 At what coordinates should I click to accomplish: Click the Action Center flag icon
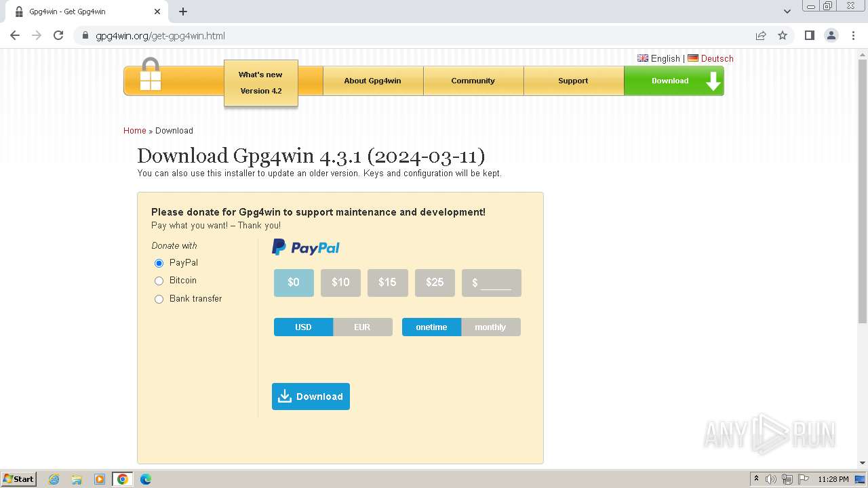[802, 479]
